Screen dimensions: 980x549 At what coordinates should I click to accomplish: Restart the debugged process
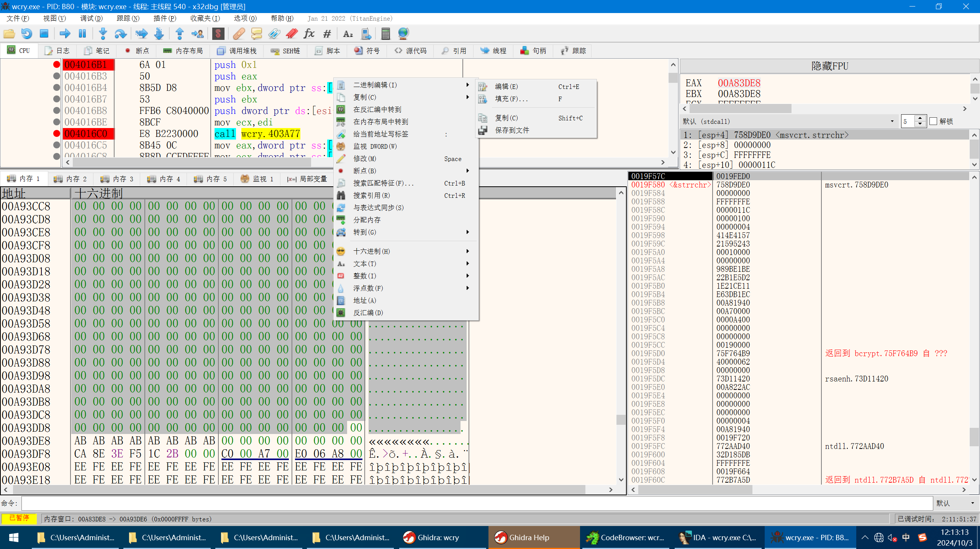(x=26, y=34)
